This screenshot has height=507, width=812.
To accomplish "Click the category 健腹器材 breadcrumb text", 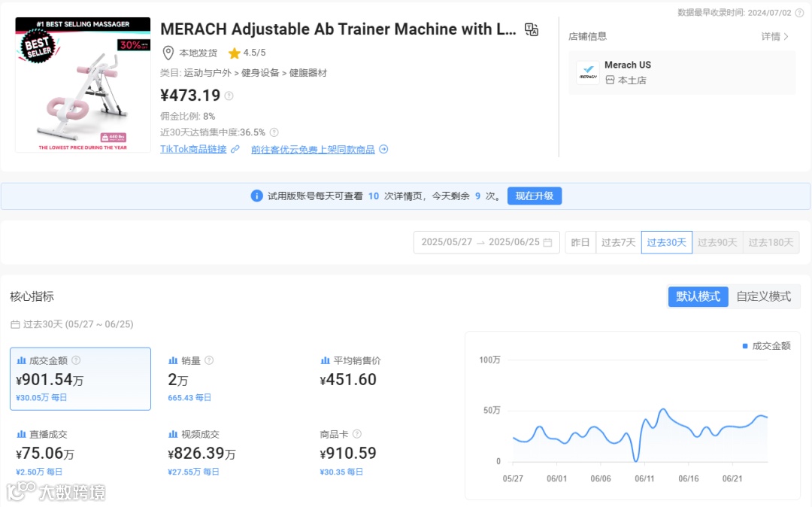I will pyautogui.click(x=308, y=73).
